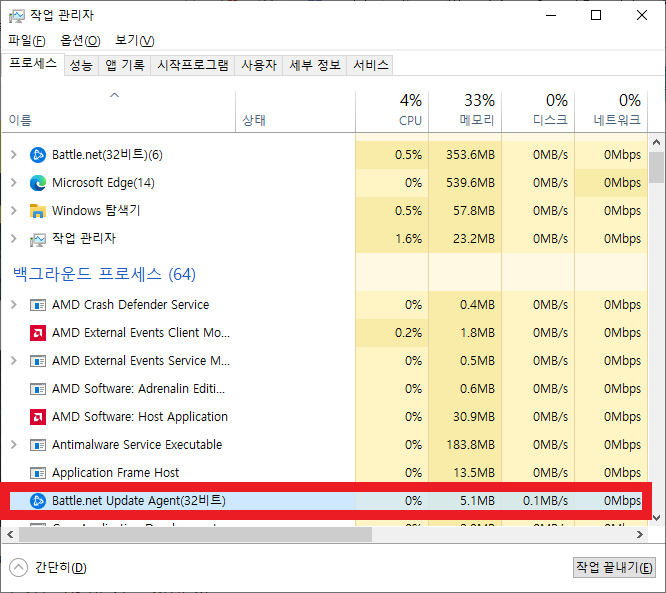Select the 백그라운드 프로세스 (64) group header
Viewport: 666px width, 593px height.
pos(104,274)
